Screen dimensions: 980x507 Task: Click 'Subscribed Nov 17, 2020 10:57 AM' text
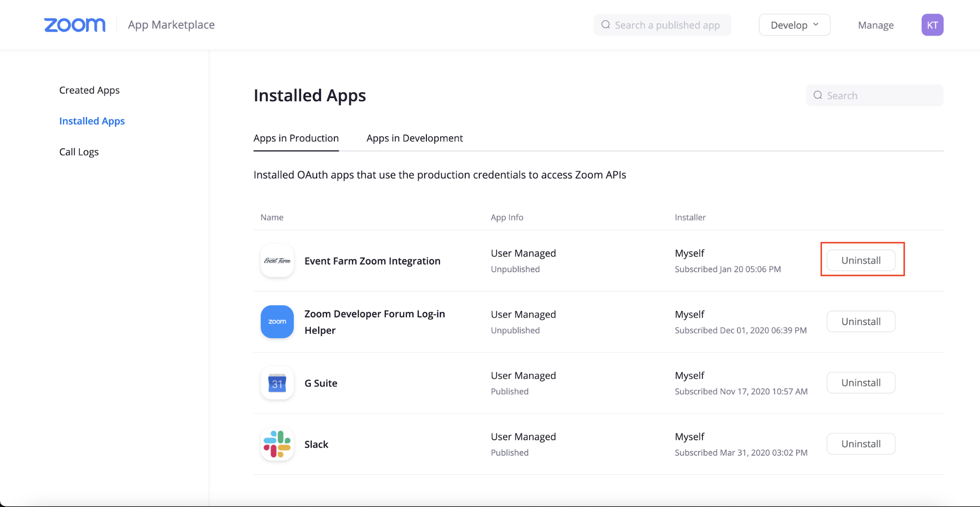click(741, 391)
